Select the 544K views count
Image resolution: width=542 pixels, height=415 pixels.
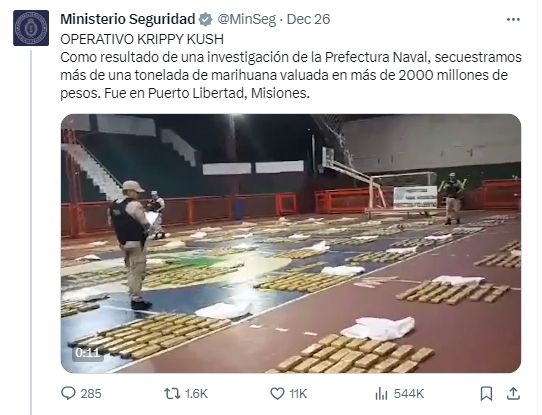[409, 394]
